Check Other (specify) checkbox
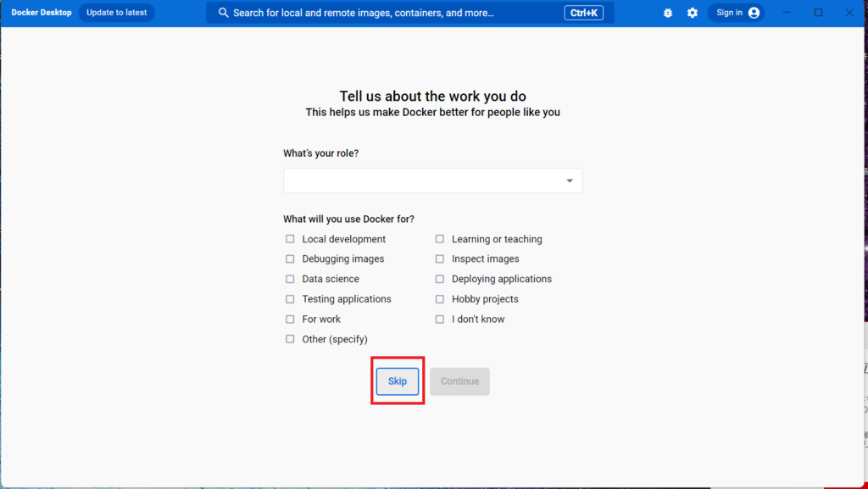This screenshot has width=868, height=489. 290,339
